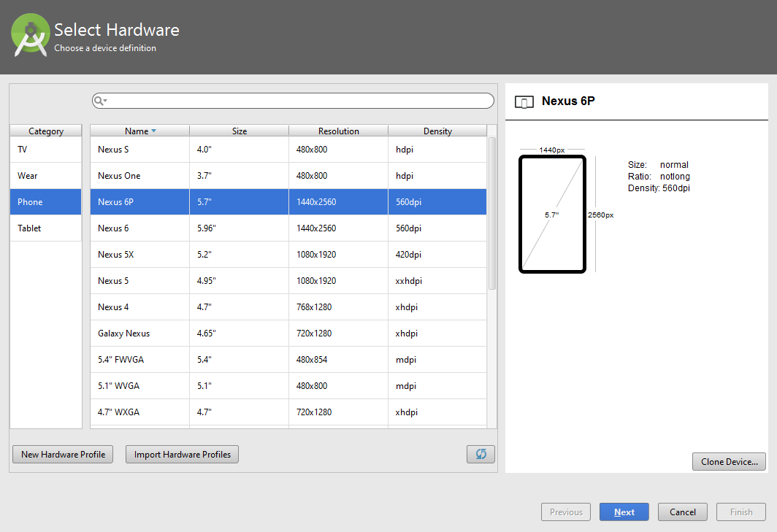Click the Nexus 6P screen preview diagram
This screenshot has width=777, height=532.
[552, 214]
